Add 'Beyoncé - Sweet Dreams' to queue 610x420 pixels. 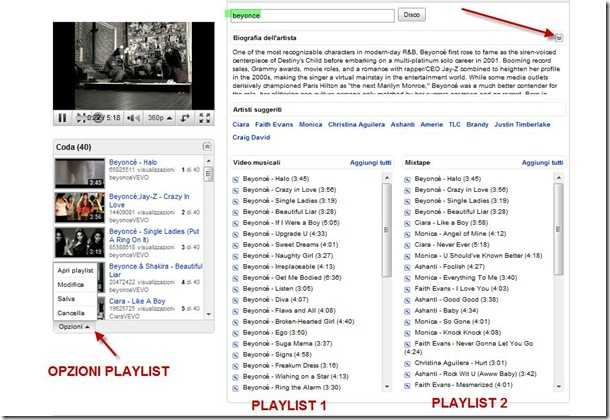pos(235,245)
